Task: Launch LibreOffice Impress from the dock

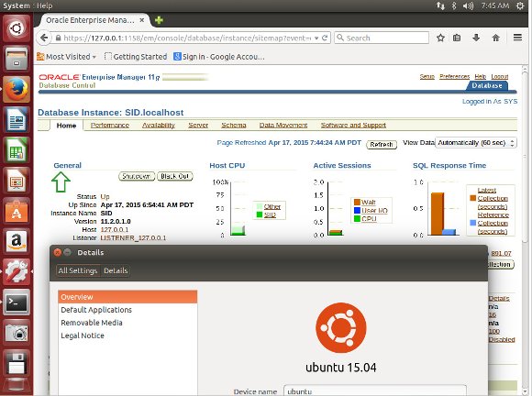Action: 17,181
